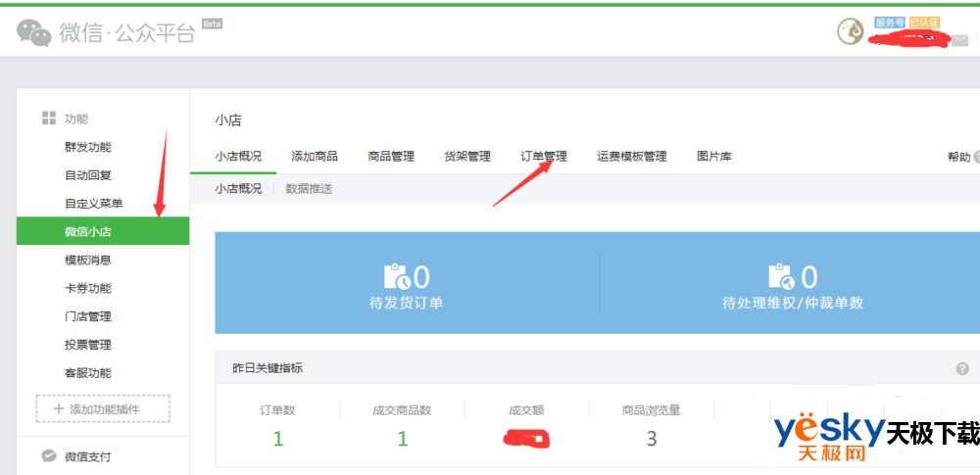
Task: Click the 商品浏览量 column label
Action: (652, 410)
